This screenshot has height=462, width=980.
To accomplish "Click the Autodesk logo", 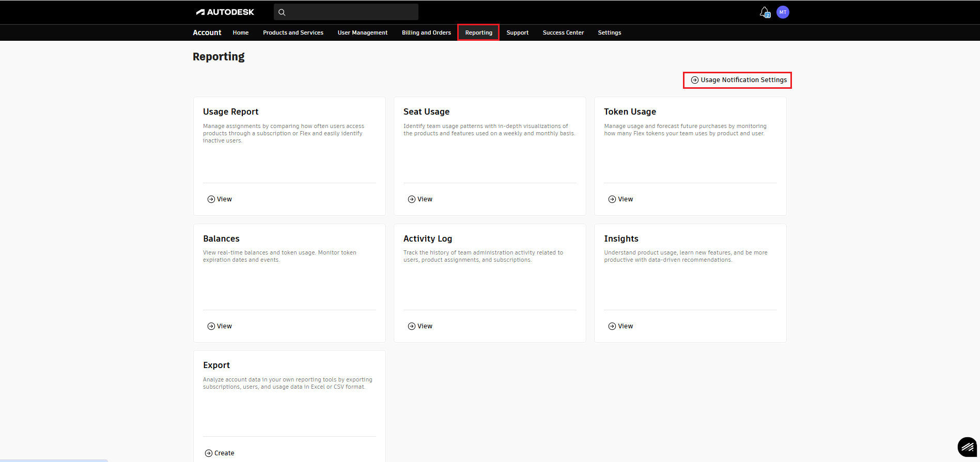I will pos(225,12).
